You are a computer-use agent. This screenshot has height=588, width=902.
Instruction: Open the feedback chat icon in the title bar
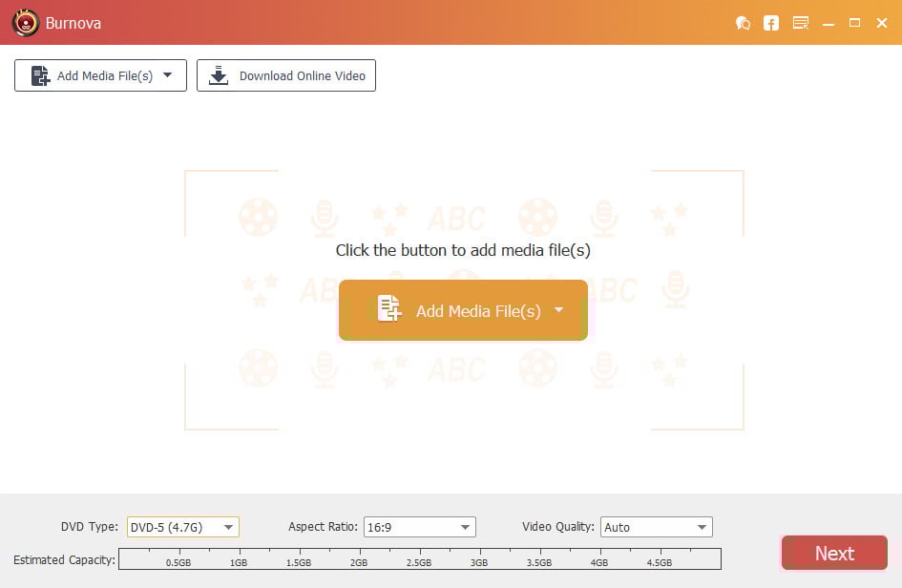click(x=744, y=23)
